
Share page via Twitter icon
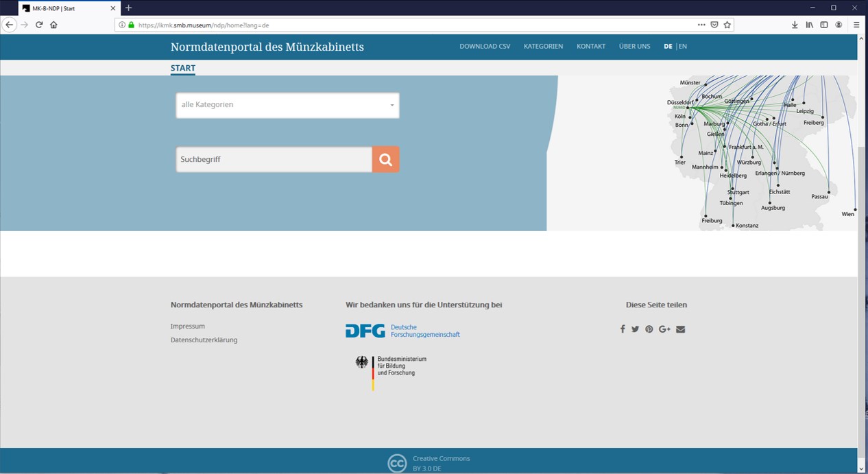point(635,329)
